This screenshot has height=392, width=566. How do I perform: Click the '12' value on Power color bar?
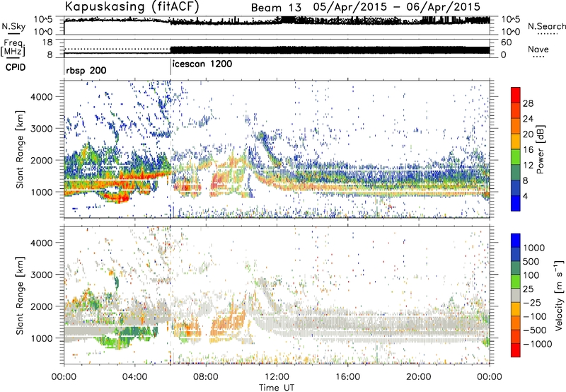528,166
